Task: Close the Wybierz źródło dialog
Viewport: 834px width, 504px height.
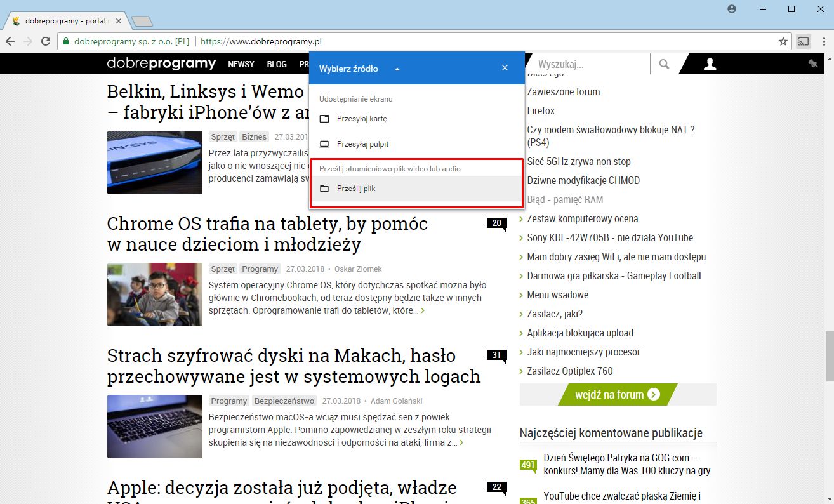Action: (x=505, y=67)
